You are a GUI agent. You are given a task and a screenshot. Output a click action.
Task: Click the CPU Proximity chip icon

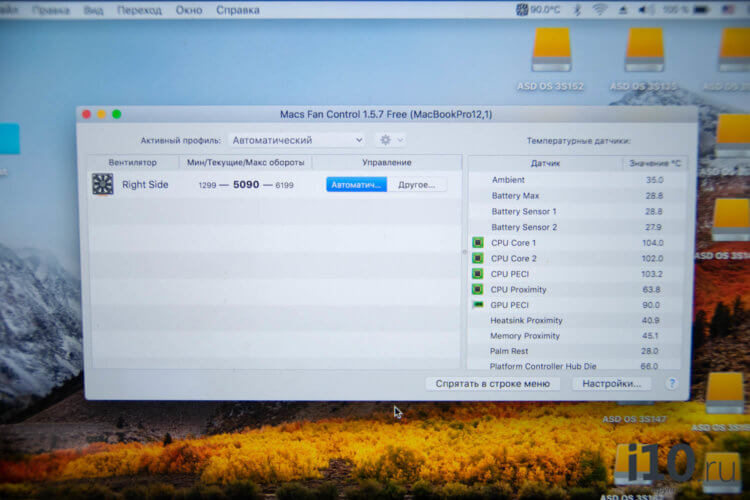point(477,289)
